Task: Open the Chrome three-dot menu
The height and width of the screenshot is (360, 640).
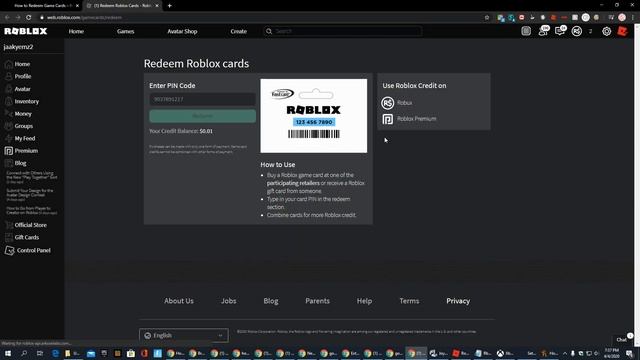Action: (x=633, y=18)
